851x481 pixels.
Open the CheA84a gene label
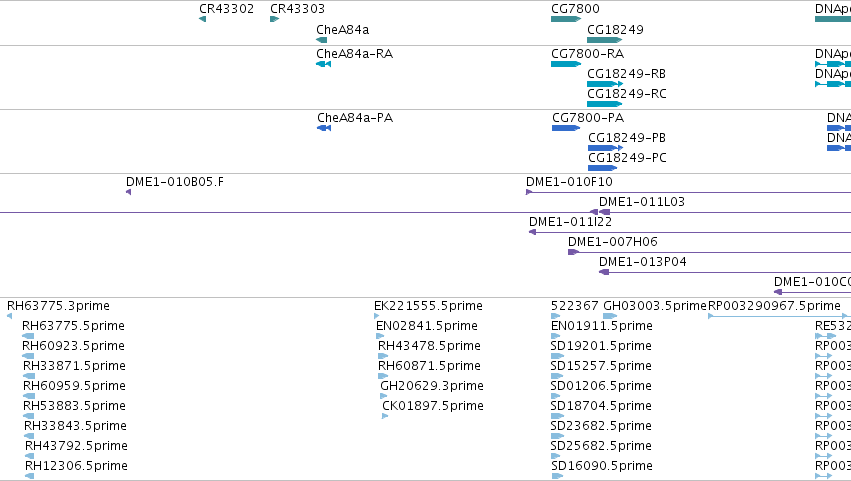click(x=342, y=29)
